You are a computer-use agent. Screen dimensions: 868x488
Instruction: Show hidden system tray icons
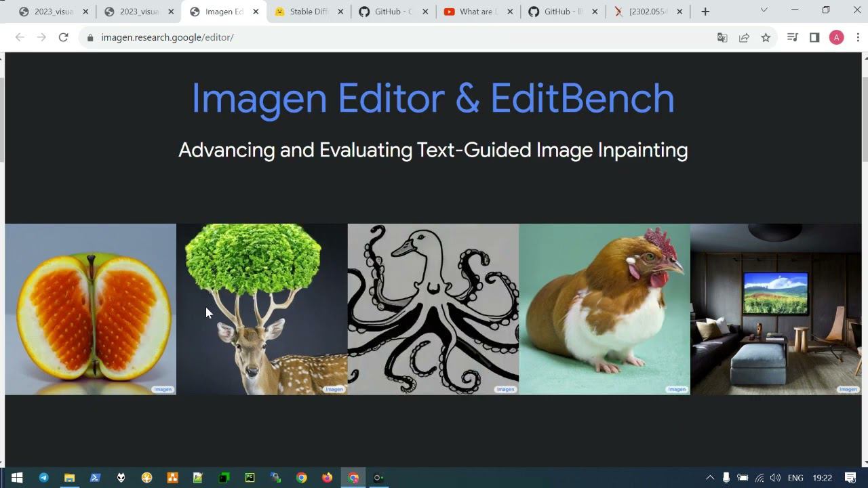click(x=710, y=478)
